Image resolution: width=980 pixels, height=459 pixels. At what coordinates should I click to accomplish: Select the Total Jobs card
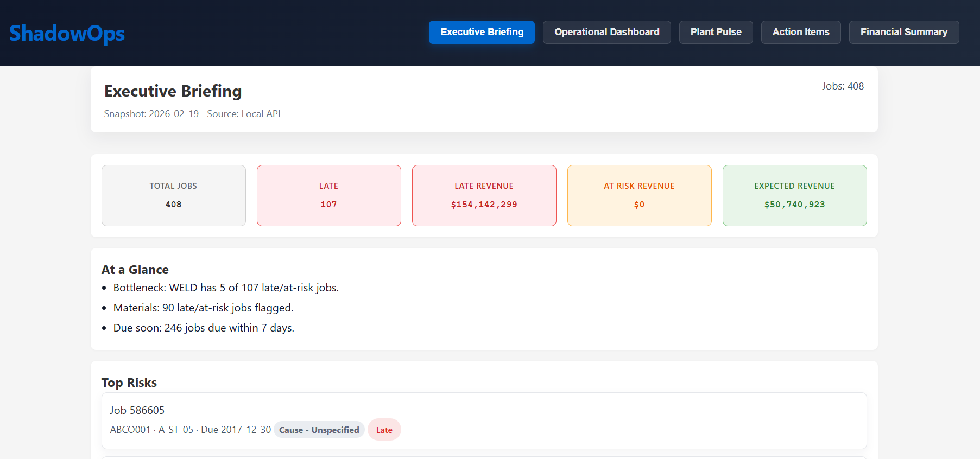173,195
